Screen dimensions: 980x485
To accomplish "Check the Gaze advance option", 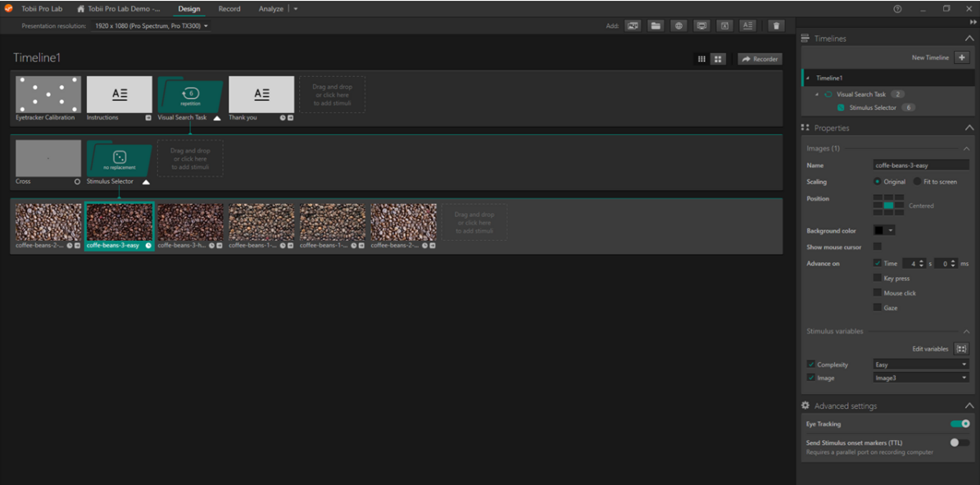I will pyautogui.click(x=878, y=307).
